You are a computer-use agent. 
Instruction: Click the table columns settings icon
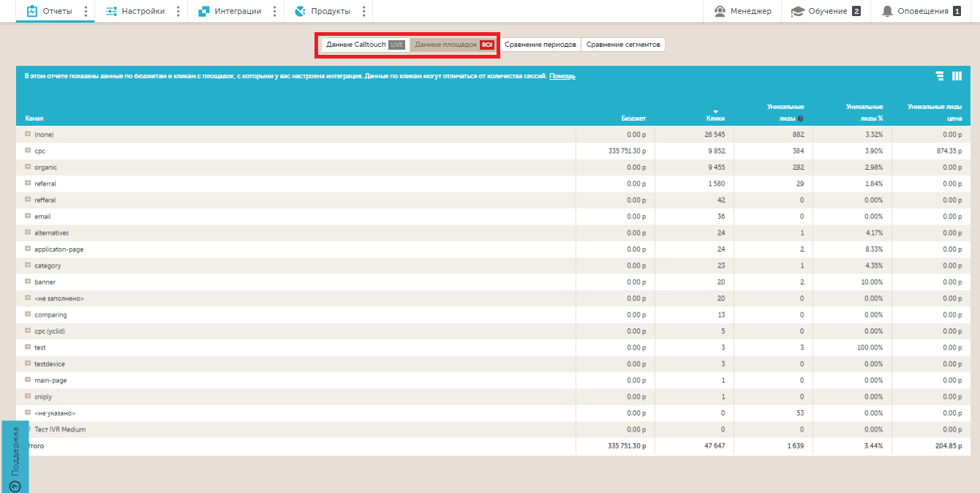tap(957, 76)
